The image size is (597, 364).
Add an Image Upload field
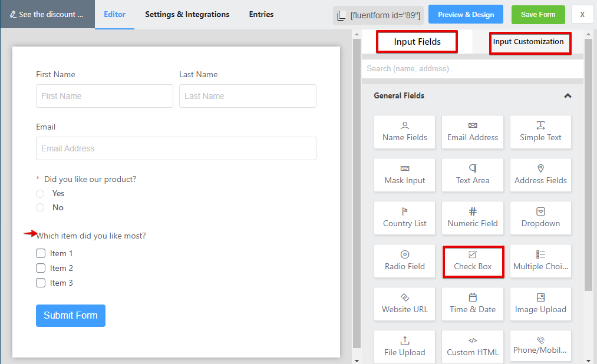pyautogui.click(x=540, y=304)
